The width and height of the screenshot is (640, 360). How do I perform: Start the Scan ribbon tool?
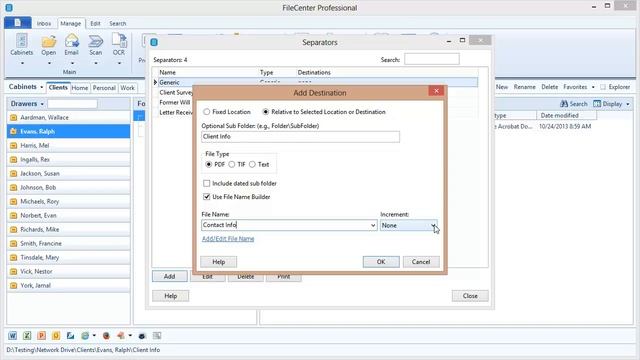click(96, 45)
